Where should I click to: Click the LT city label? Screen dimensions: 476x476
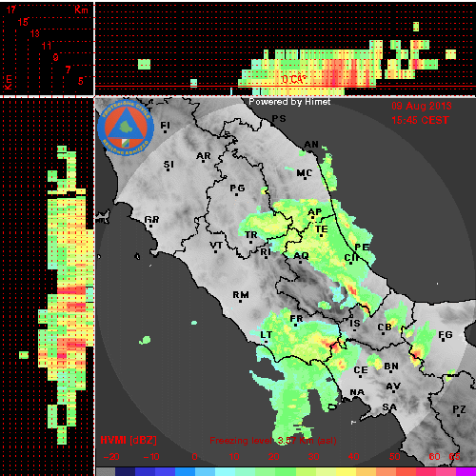(266, 335)
